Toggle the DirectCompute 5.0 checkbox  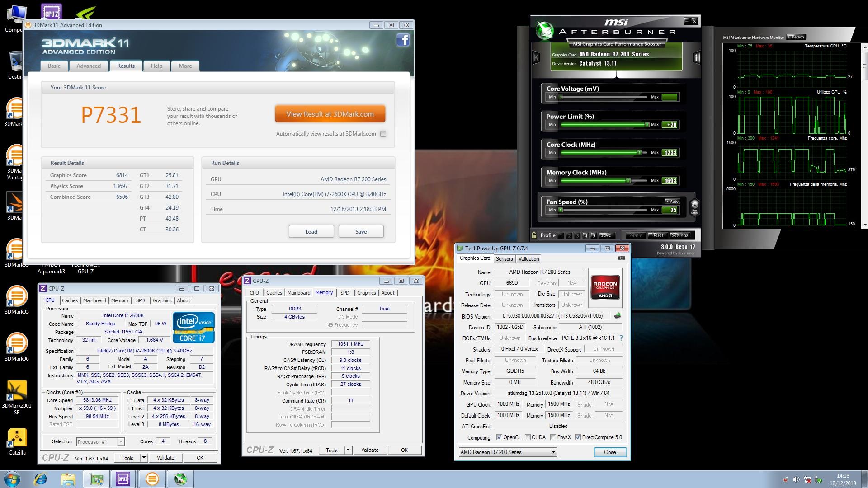(578, 437)
